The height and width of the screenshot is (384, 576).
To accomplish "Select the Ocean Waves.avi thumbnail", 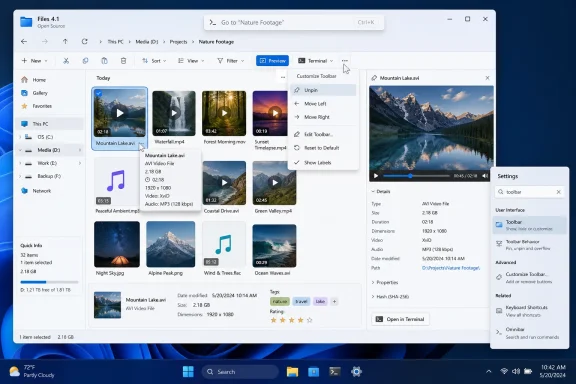I will (274, 245).
